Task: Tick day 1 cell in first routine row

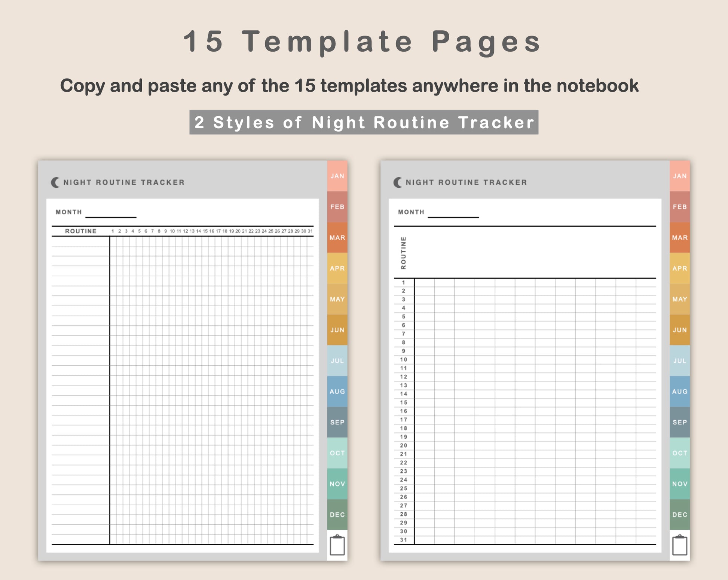Action: point(113,241)
